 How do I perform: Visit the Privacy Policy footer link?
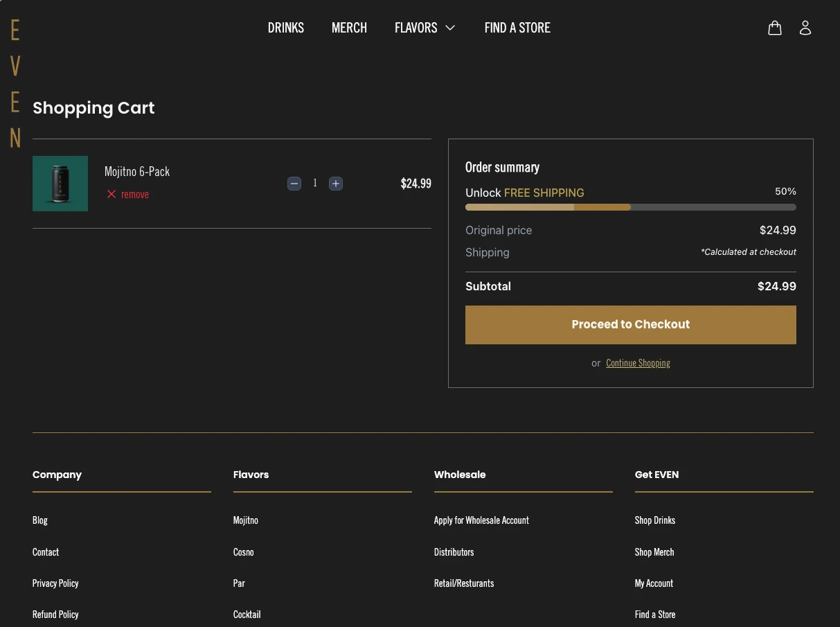click(55, 583)
